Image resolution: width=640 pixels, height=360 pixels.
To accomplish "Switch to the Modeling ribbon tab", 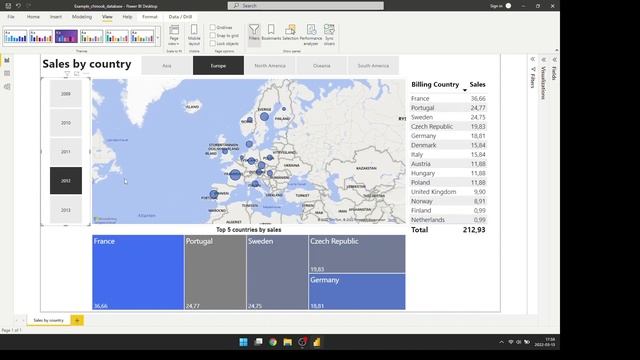I will pos(82,17).
